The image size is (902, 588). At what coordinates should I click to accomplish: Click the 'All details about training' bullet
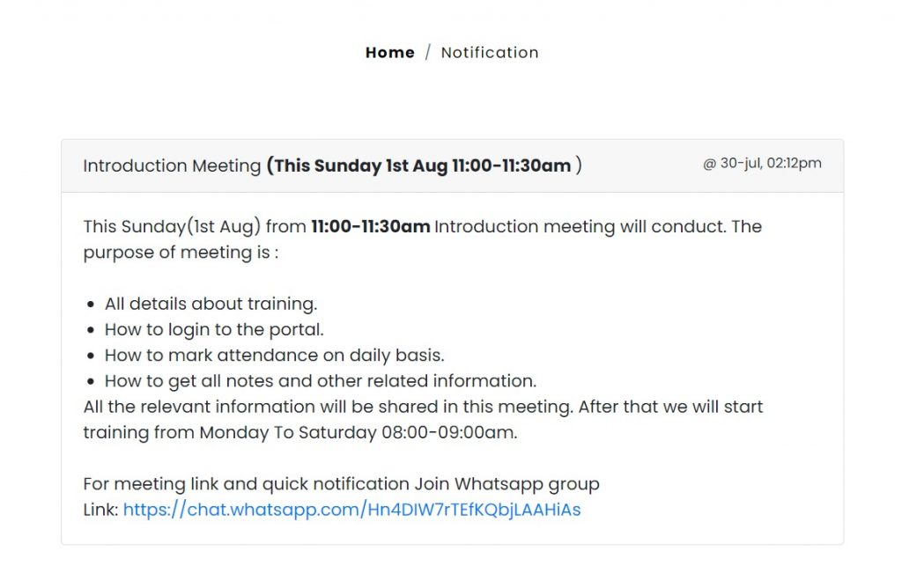(x=211, y=304)
